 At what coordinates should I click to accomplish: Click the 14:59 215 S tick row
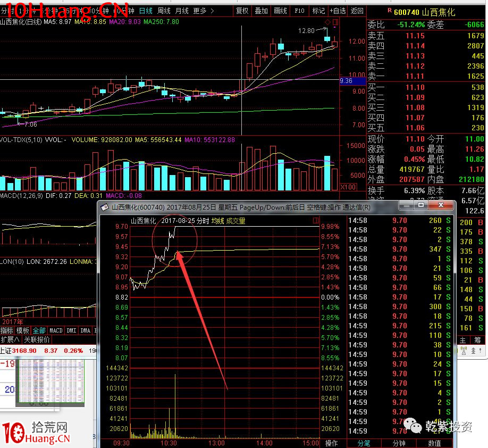(x=399, y=326)
